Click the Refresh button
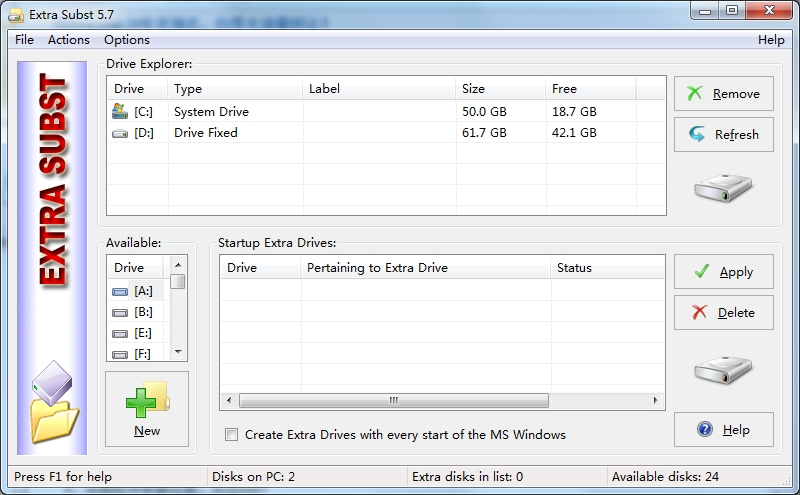 tap(723, 134)
